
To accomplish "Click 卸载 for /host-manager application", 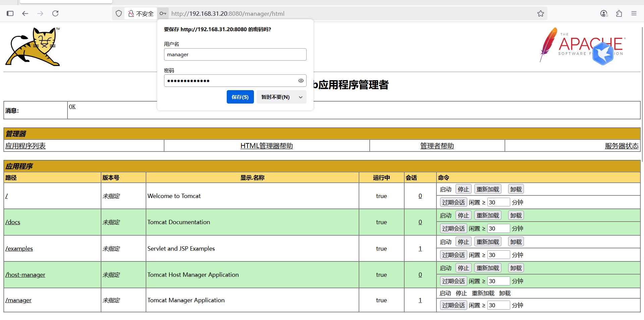I will pyautogui.click(x=516, y=268).
